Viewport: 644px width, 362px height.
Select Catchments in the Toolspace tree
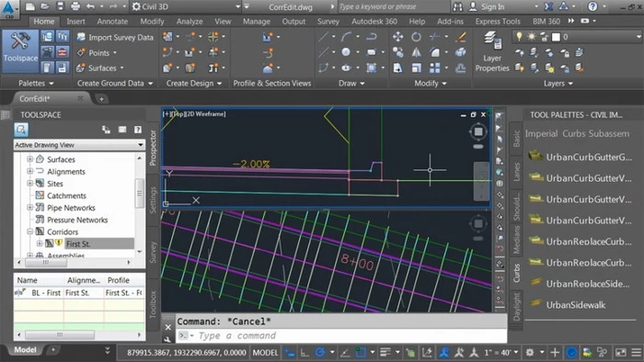(x=66, y=196)
